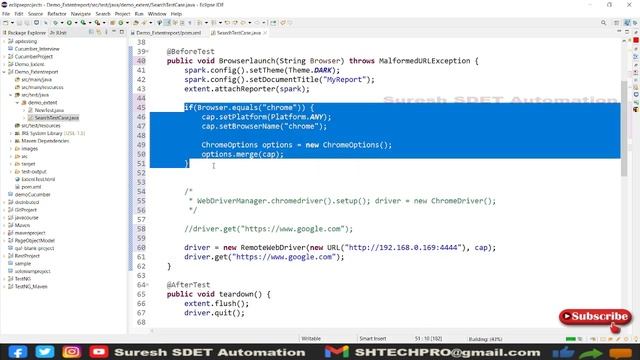The width and height of the screenshot is (640, 360).
Task: Select the TestNG_Maven project
Action: tap(28, 287)
